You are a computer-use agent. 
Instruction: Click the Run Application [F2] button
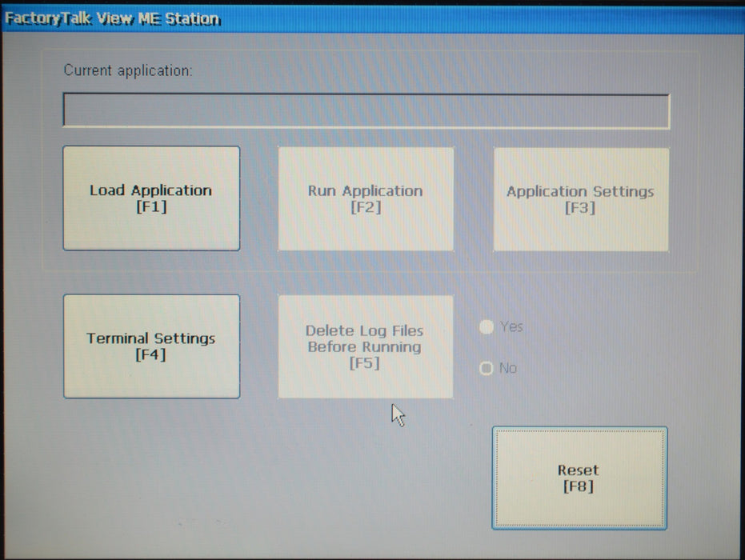(366, 198)
